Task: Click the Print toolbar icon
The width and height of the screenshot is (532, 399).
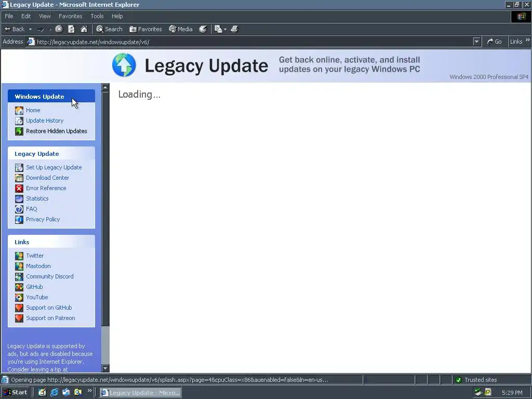Action: pyautogui.click(x=235, y=29)
